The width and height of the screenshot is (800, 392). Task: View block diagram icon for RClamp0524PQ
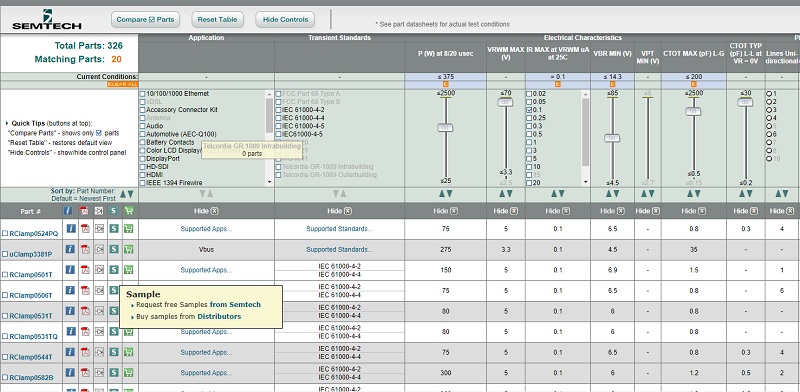(99, 228)
